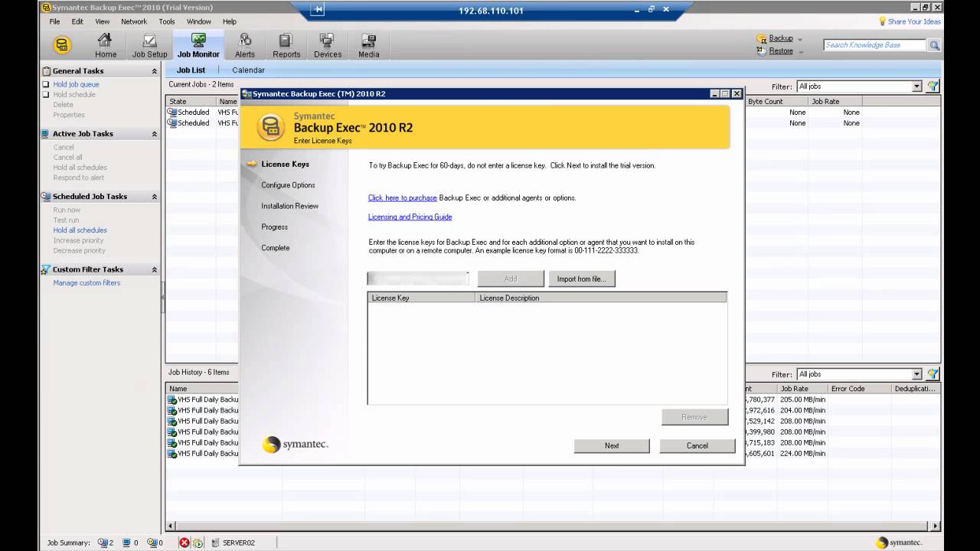980x551 pixels.
Task: Expand the Backup button dropdown arrow
Action: point(800,39)
